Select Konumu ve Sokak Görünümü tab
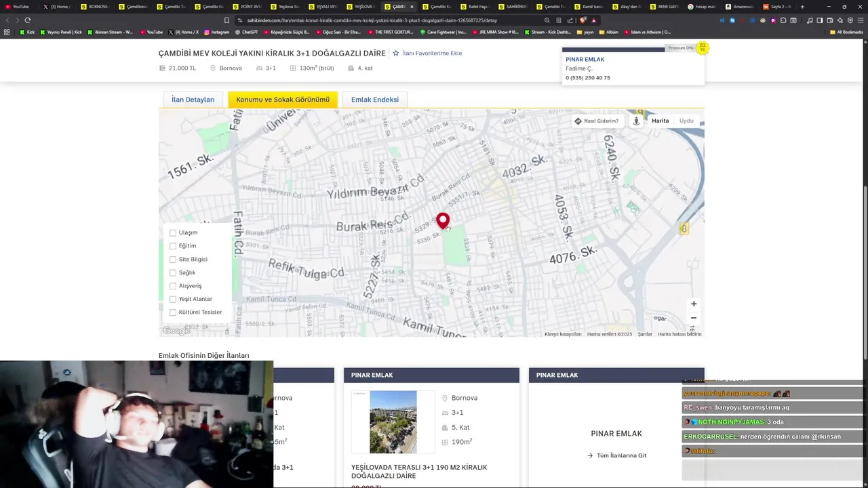This screenshot has height=488, width=868. (283, 100)
